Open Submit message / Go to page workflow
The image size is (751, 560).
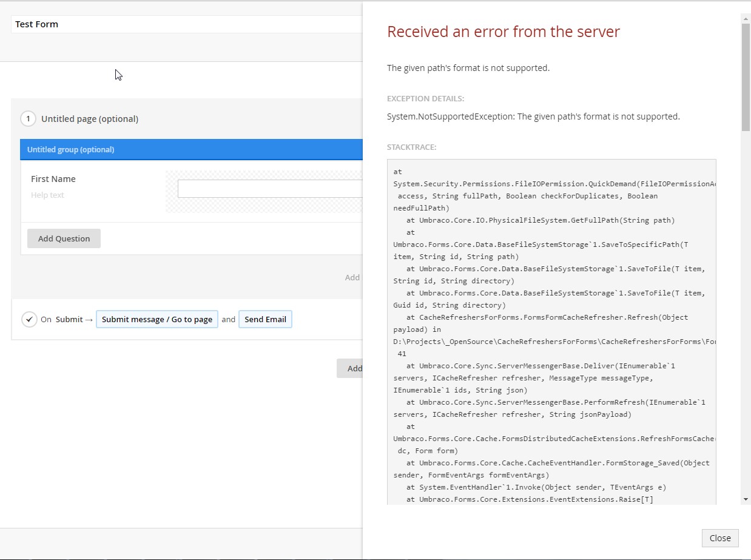157,319
